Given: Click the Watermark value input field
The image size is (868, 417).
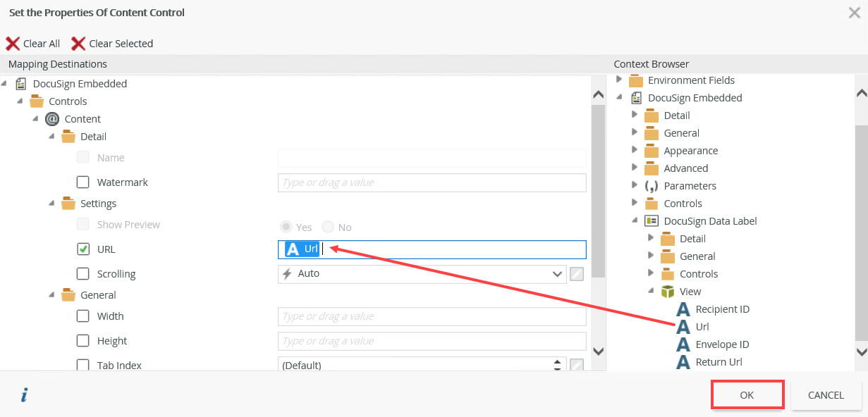Looking at the screenshot, I should click(x=432, y=182).
